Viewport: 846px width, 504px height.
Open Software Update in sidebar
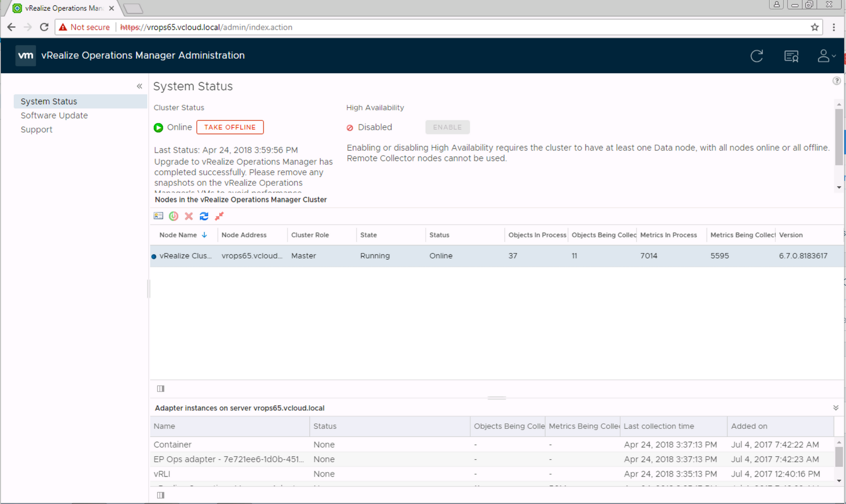click(54, 115)
